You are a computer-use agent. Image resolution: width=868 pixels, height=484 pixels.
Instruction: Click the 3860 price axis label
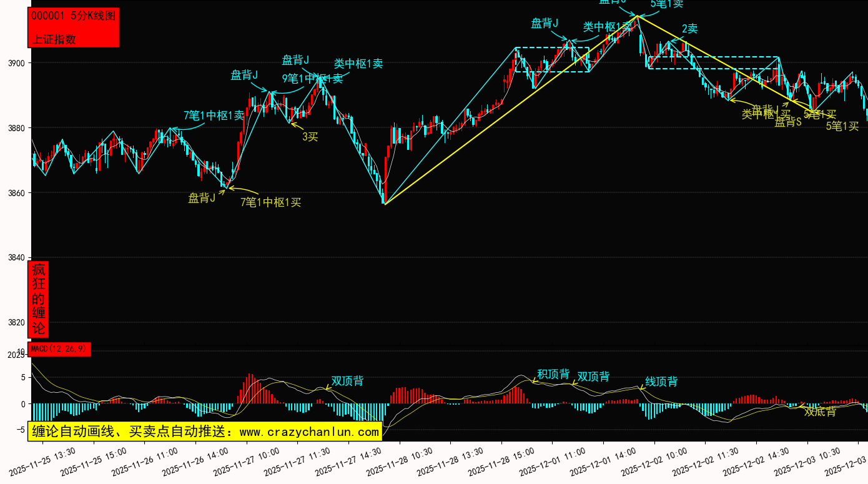click(16, 193)
